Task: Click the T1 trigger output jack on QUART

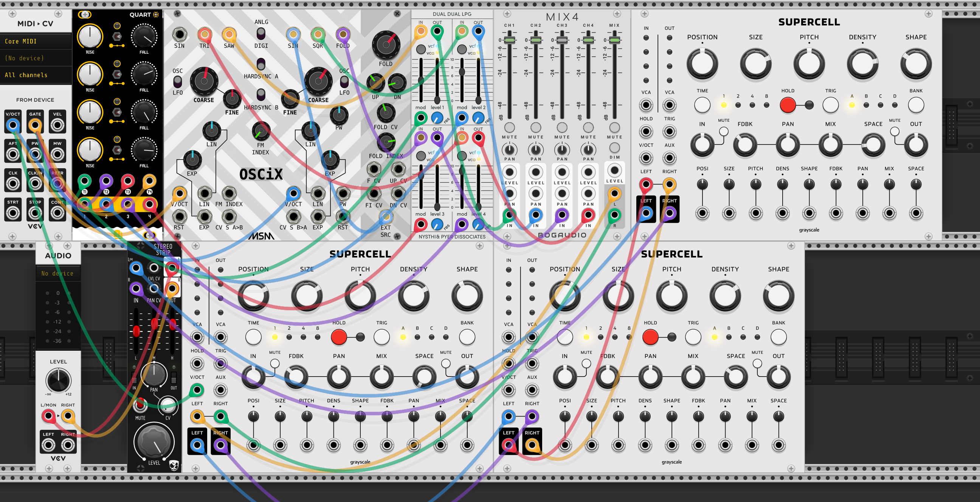Action: (84, 181)
